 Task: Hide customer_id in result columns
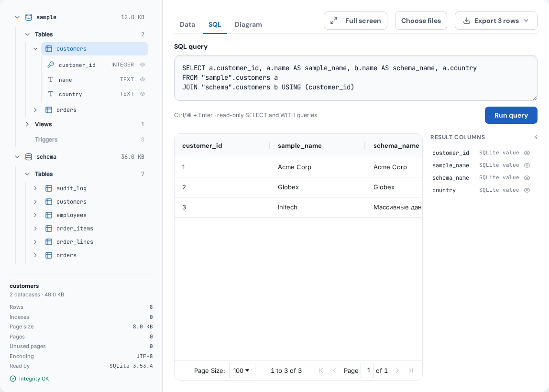(527, 153)
